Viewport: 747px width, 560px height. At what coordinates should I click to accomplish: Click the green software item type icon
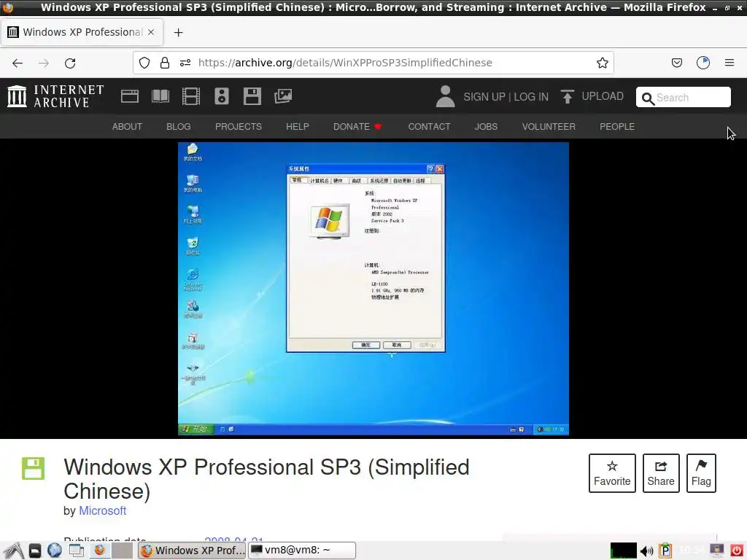tap(33, 469)
